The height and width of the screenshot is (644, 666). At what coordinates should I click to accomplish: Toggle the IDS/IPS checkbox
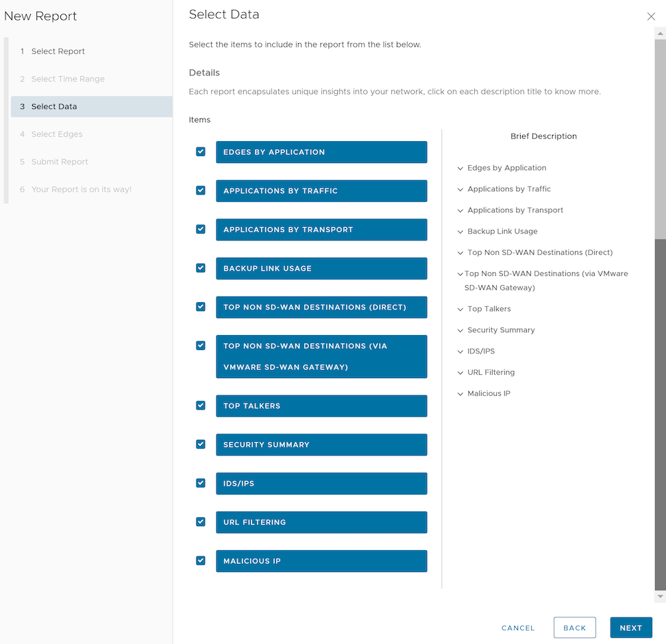click(x=201, y=483)
